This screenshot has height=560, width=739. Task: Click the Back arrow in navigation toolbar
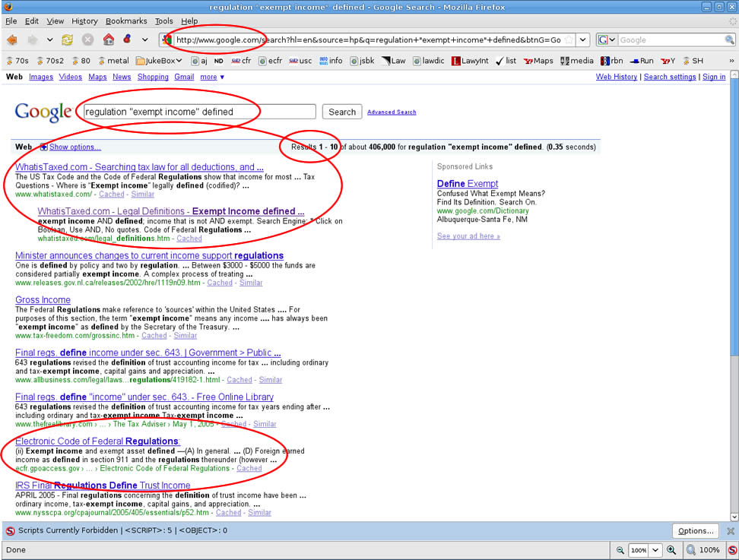point(12,40)
